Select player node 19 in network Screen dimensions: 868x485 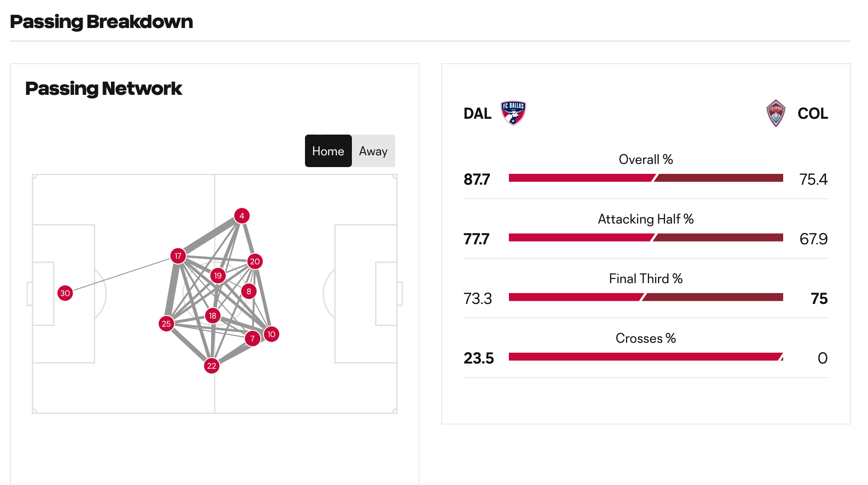[218, 275]
